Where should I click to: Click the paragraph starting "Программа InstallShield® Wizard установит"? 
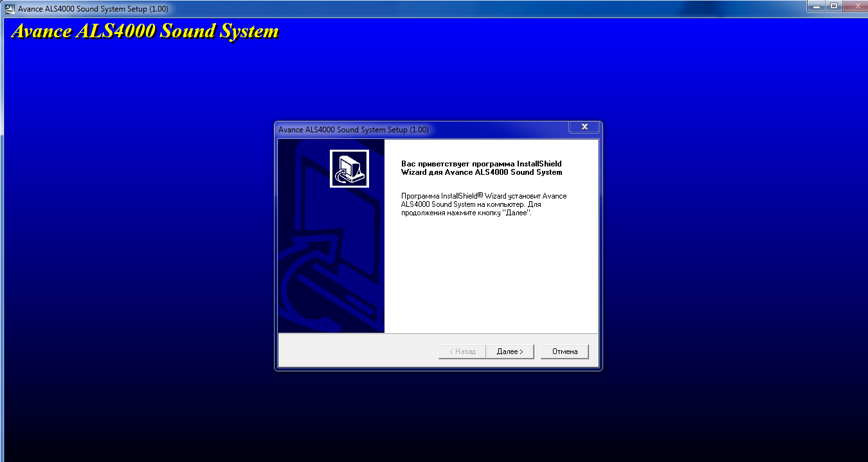pyautogui.click(x=484, y=204)
